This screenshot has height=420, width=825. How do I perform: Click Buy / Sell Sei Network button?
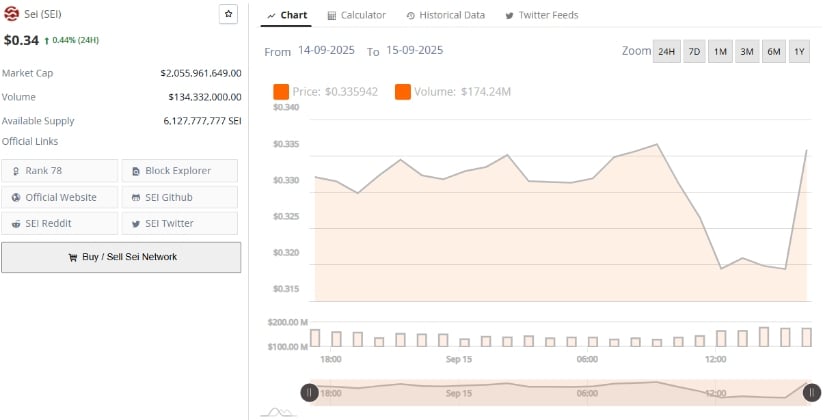(121, 257)
